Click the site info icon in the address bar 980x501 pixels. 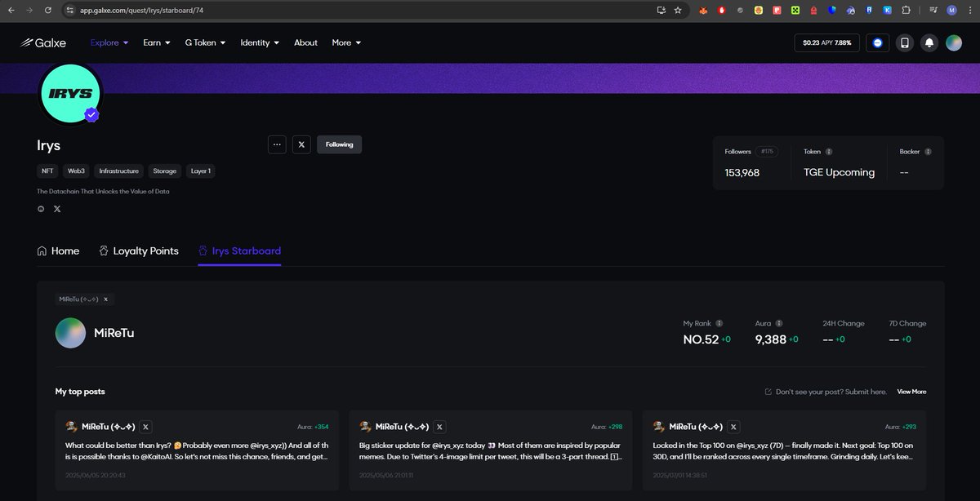coord(70,10)
